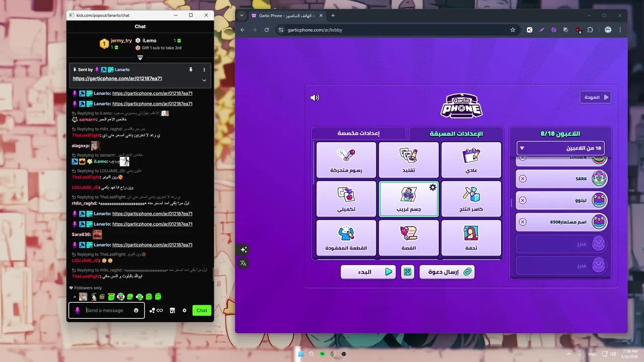This screenshot has width=644, height=362.
Task: Open OBS from the taskbar
Action: tap(344, 354)
